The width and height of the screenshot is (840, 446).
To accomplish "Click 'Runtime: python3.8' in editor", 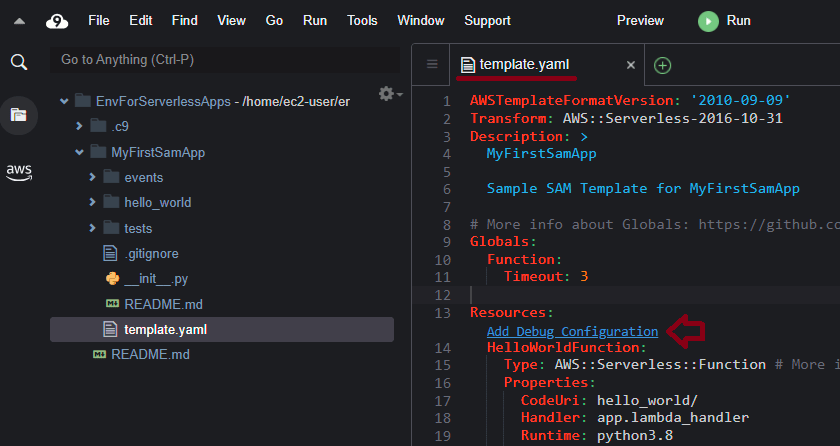I will coord(597,435).
